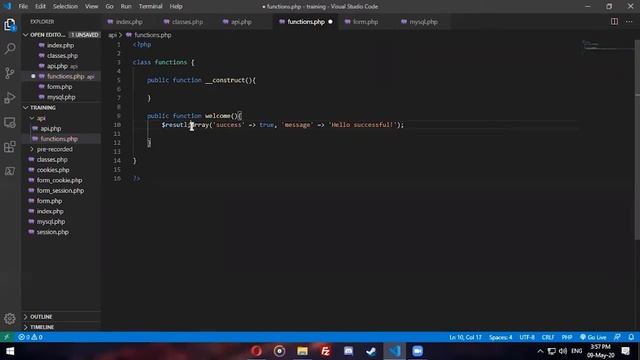Click the remote window status bar icon
This screenshot has width=640, height=360.
pyautogui.click(x=7, y=337)
